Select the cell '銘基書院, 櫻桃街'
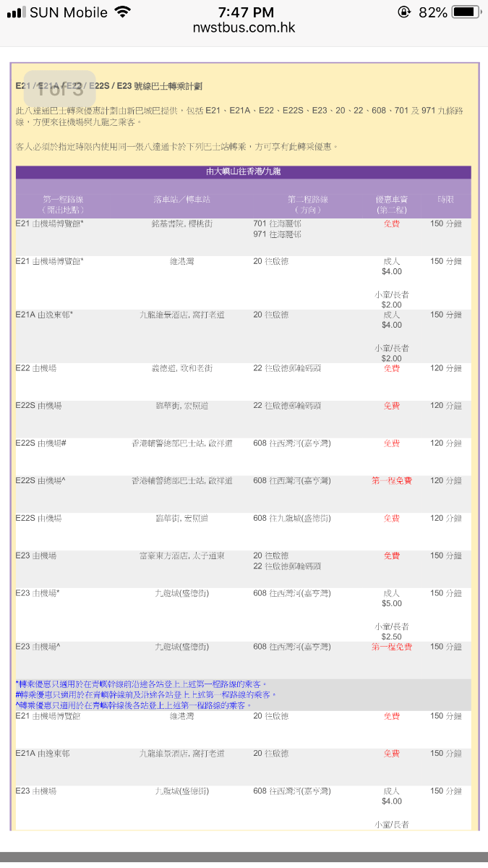 (x=181, y=224)
